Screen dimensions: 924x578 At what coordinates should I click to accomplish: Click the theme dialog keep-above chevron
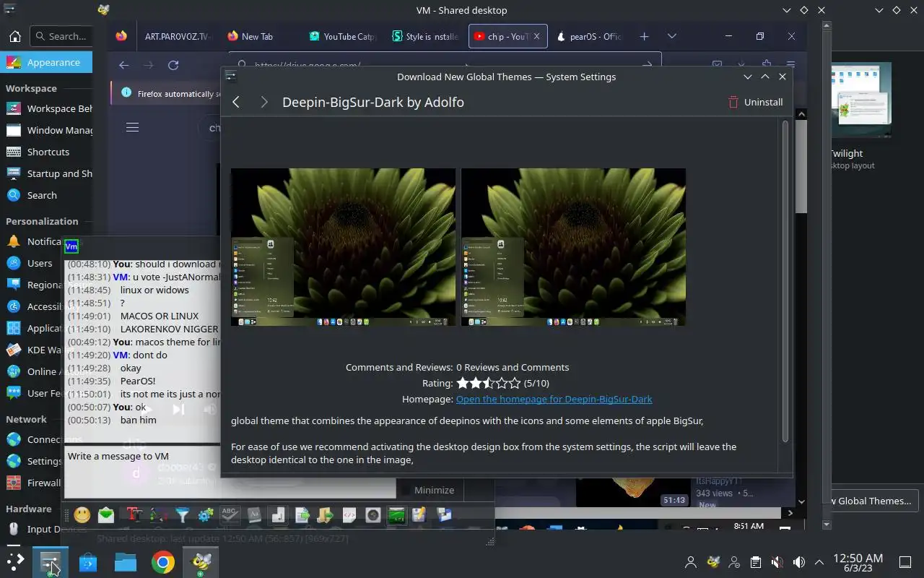click(765, 77)
